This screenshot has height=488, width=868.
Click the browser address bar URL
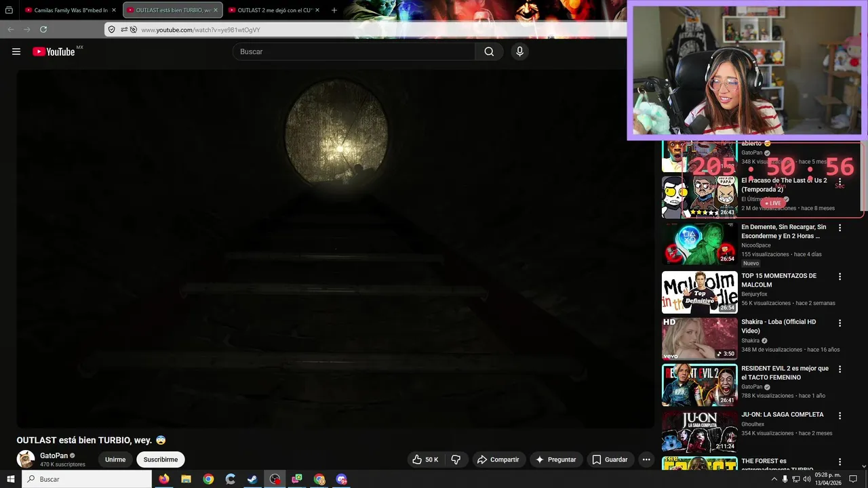[x=201, y=30]
